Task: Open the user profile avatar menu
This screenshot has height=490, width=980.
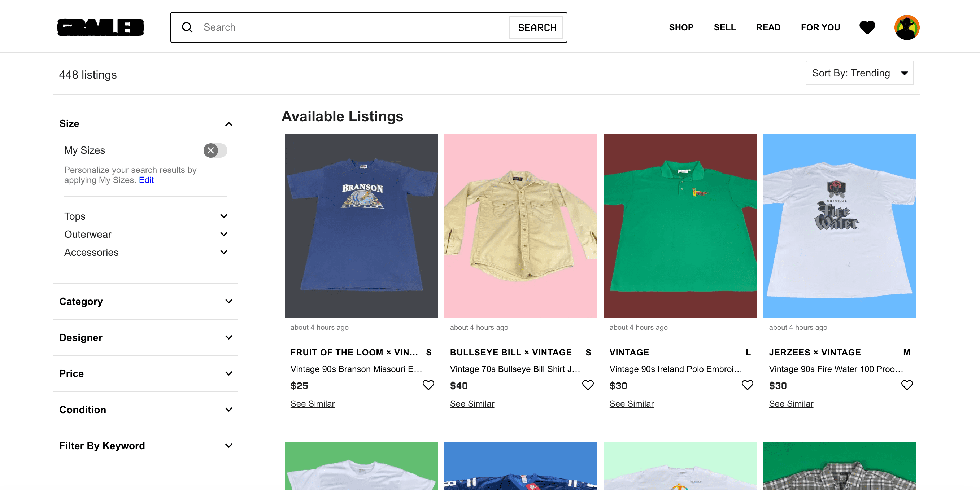Action: 907,27
